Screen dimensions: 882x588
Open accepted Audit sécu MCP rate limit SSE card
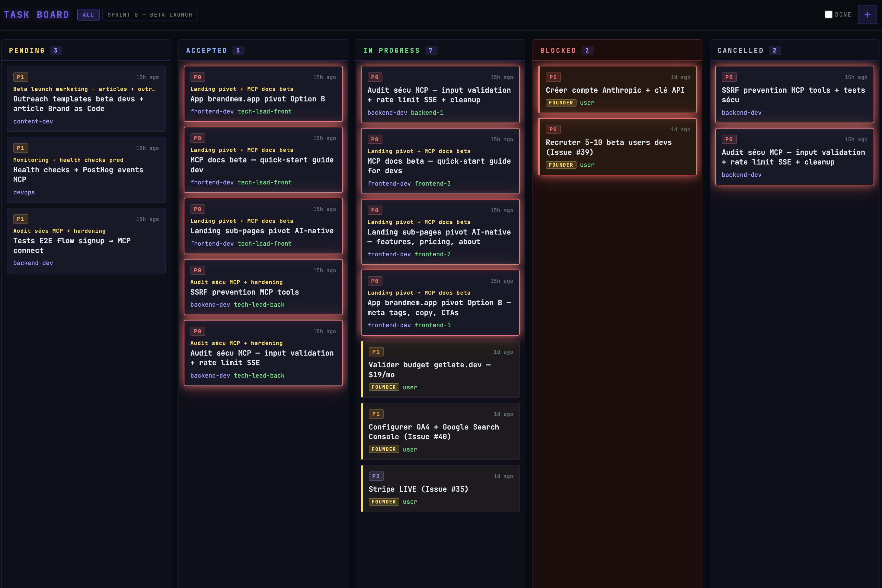tap(263, 353)
